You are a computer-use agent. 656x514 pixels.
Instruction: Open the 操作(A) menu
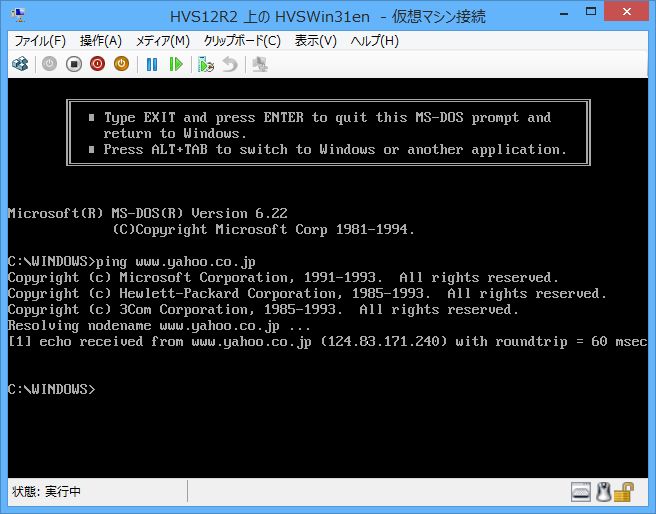(101, 41)
